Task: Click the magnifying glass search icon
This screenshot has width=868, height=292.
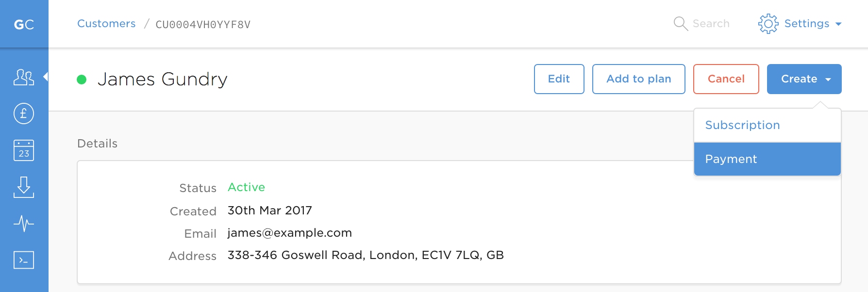Action: (x=681, y=24)
